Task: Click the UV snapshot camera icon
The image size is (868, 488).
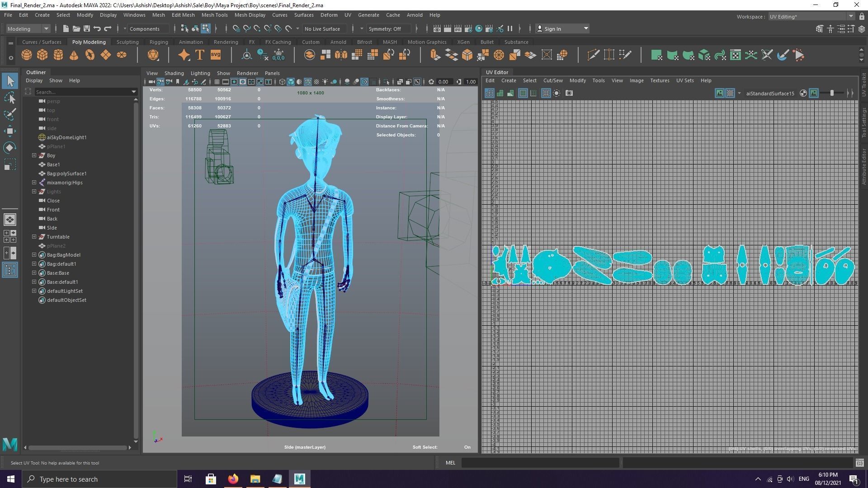Action: click(569, 93)
